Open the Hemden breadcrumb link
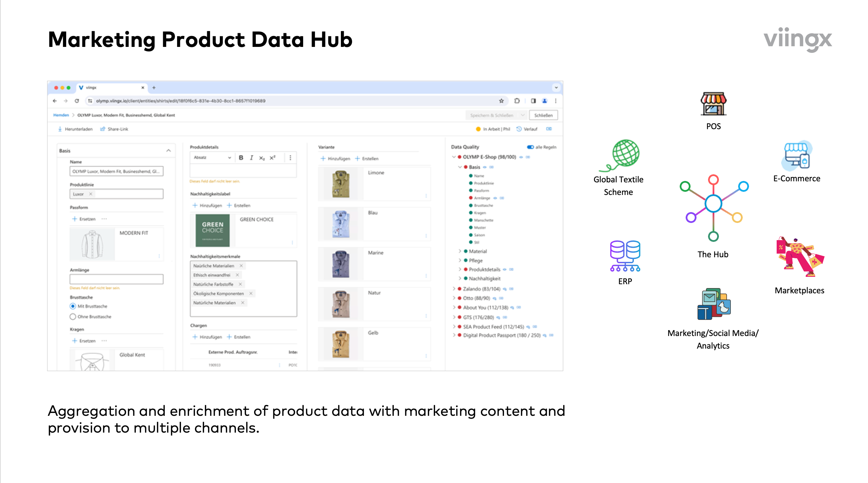 61,115
